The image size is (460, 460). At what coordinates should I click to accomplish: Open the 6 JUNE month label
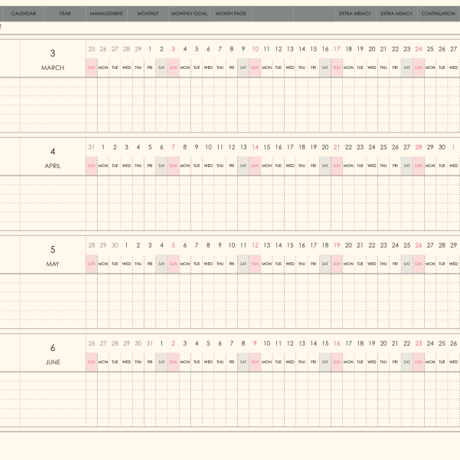coord(53,354)
